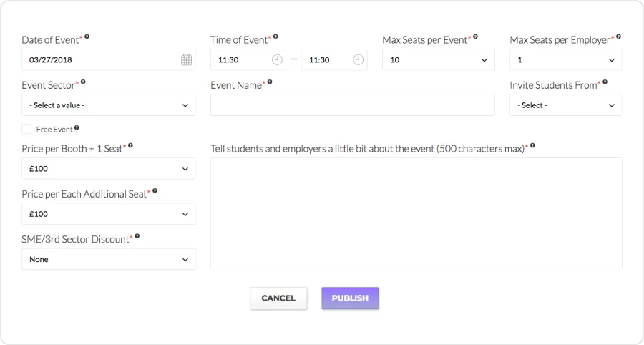The width and height of the screenshot is (644, 345).
Task: Focus the Event Name text field
Action: [353, 105]
